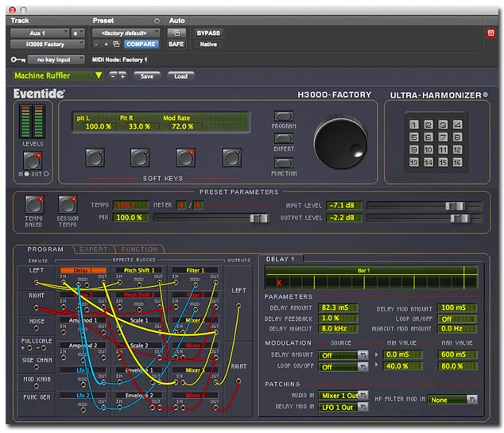Viewport: 504px width, 433px height.
Task: Click the Native button
Action: click(208, 44)
